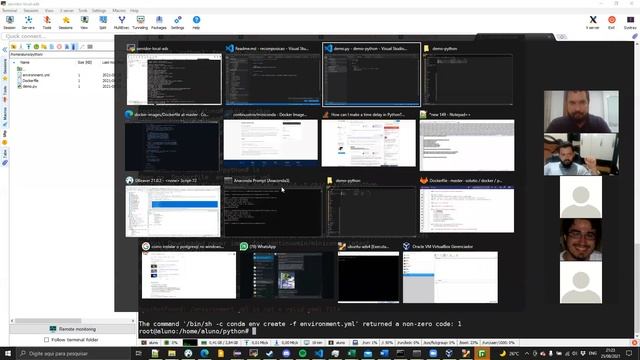Open the Sessions star icon in the toolbar
The width and height of the screenshot is (640, 360).
point(65,22)
